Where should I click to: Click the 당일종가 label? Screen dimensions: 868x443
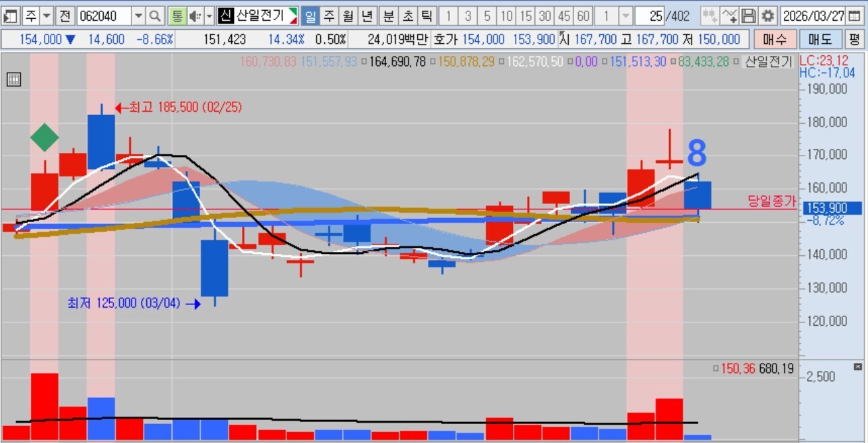coord(772,201)
